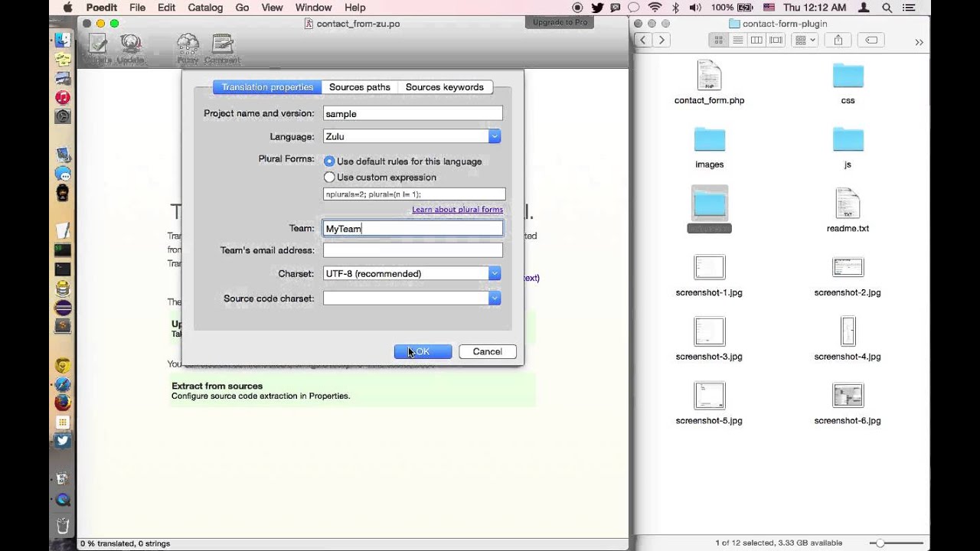Open Learn about plural forms link
Screen dimensions: 980x551
[457, 210]
